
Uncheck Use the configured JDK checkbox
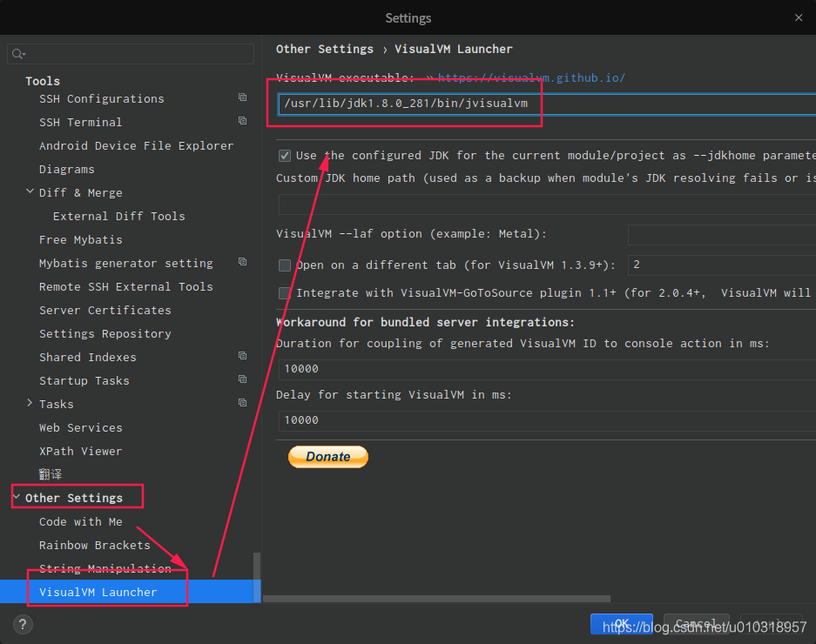pos(285,156)
